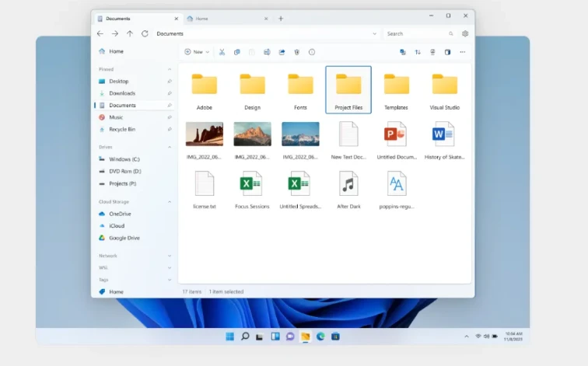The height and width of the screenshot is (366, 588).
Task: Open Google Drive in sidebar
Action: (x=134, y=238)
